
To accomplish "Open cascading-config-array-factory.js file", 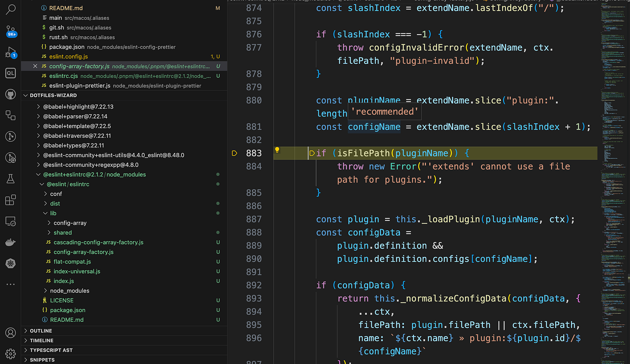I will pyautogui.click(x=98, y=242).
